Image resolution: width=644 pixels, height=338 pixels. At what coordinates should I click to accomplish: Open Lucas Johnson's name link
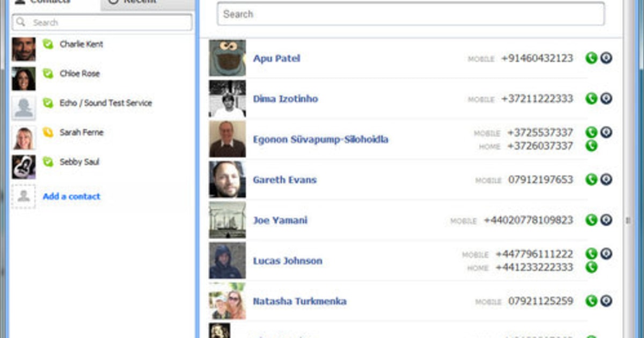(x=288, y=261)
